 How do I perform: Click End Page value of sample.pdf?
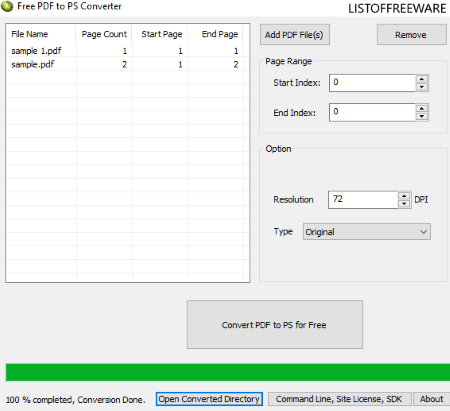[236, 64]
